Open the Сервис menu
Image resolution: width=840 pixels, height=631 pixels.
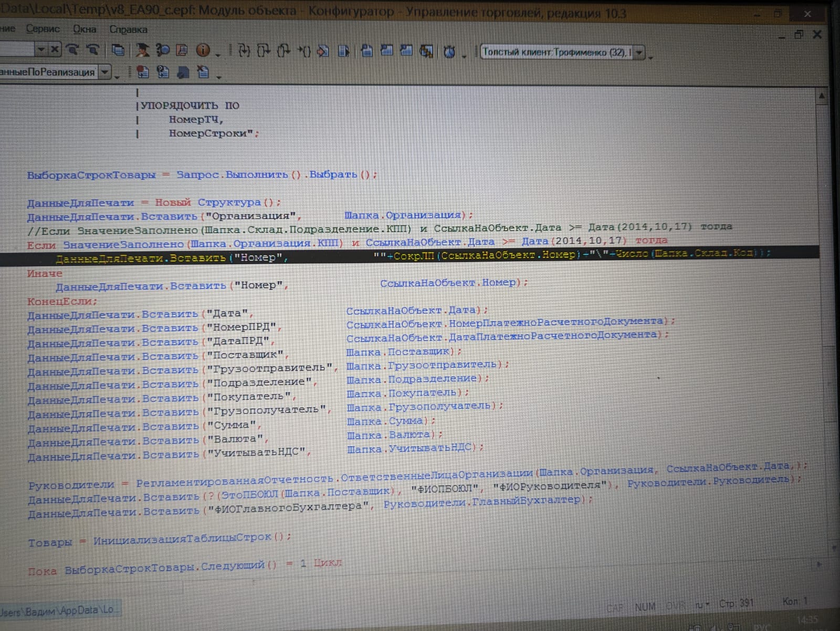43,29
